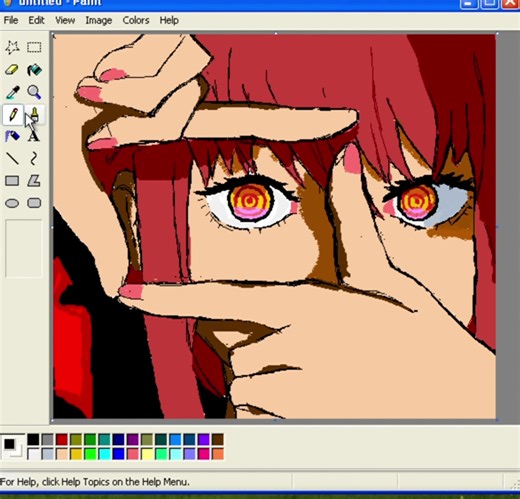Screen dimensions: 520x499
Task: Open the File menu
Action: [x=11, y=20]
